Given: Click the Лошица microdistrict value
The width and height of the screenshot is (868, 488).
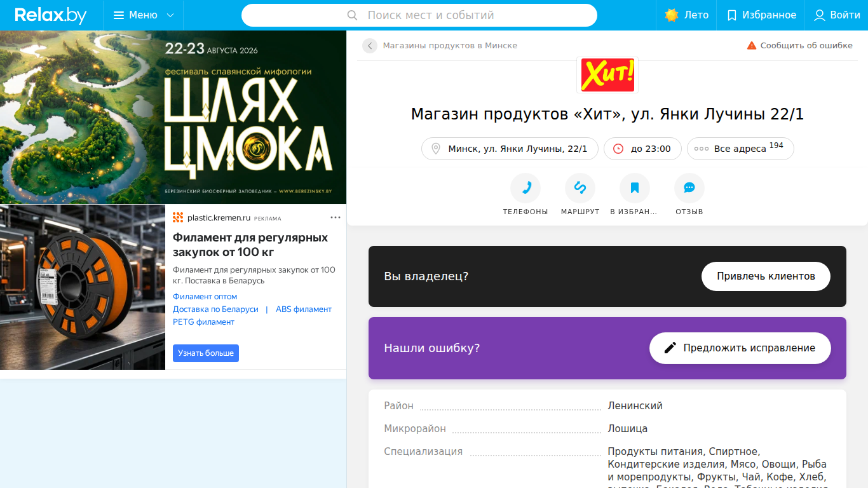Looking at the screenshot, I should click(628, 429).
